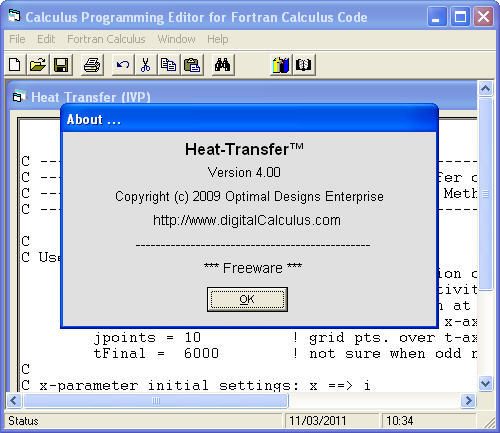
Task: Copy selection with the copy icon
Action: pos(168,65)
